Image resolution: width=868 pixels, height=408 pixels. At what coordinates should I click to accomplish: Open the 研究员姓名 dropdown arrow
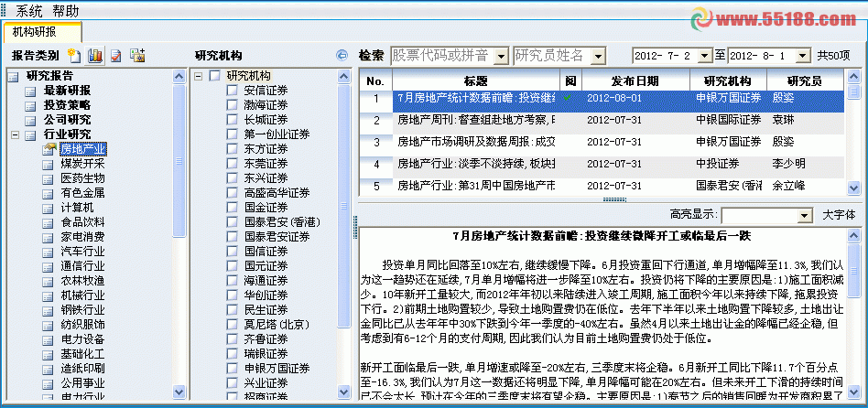click(598, 56)
